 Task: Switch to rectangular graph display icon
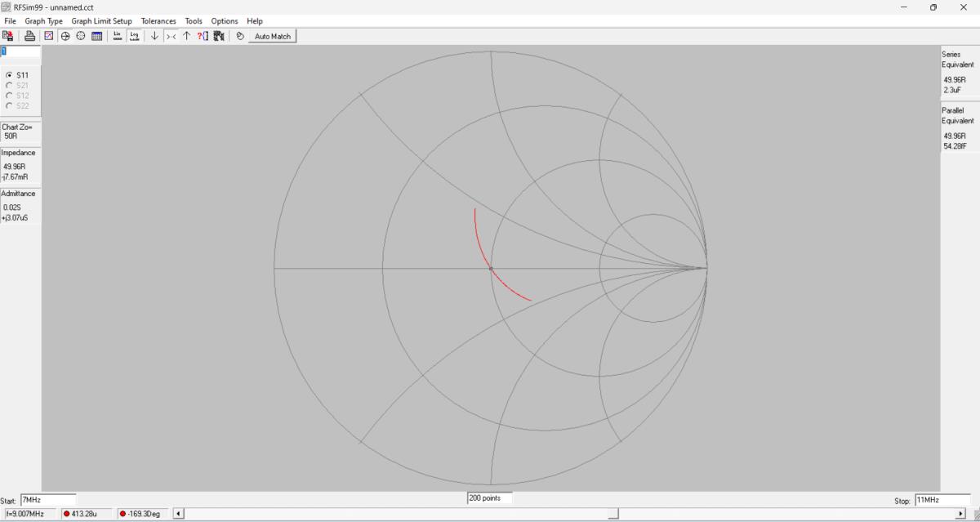49,36
